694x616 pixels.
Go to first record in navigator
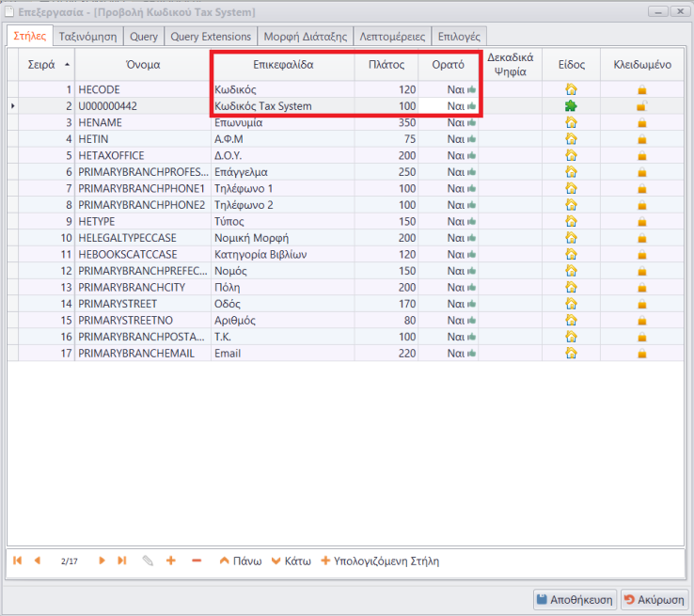pyautogui.click(x=18, y=561)
